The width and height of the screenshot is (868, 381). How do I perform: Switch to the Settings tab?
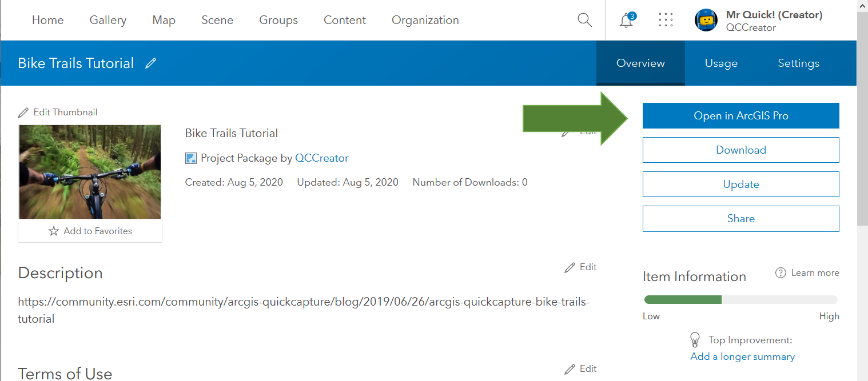point(798,63)
